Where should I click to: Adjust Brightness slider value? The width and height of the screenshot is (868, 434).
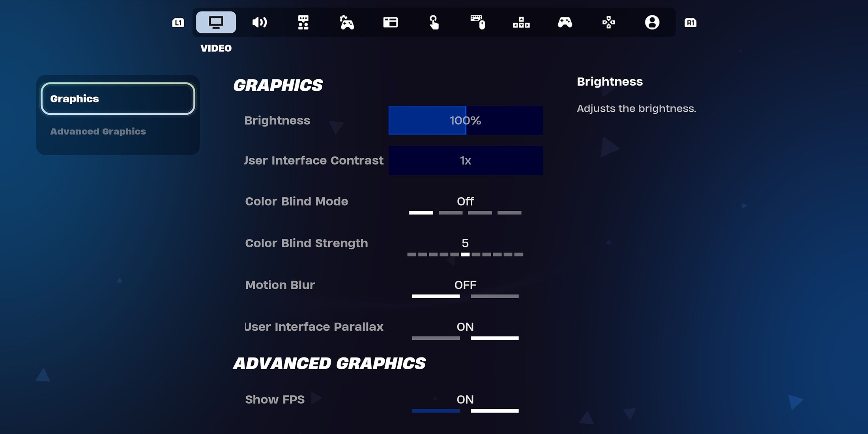point(465,120)
